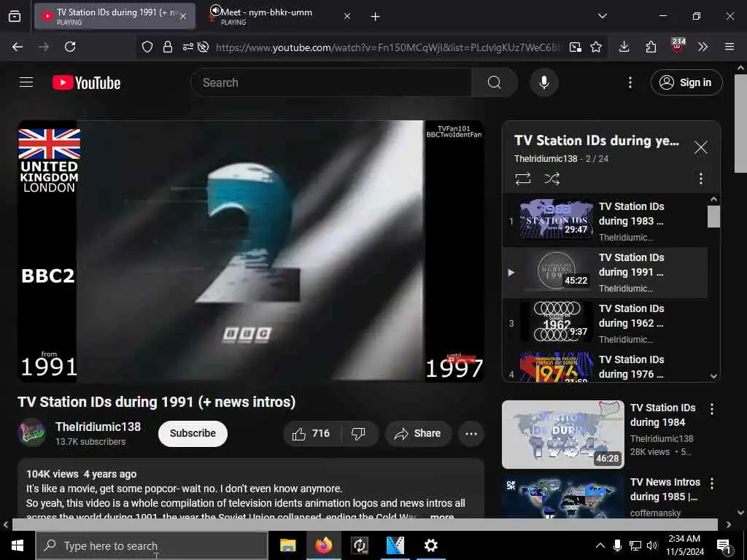Close the Meet browser tab
Image resolution: width=747 pixels, height=560 pixels.
347,16
